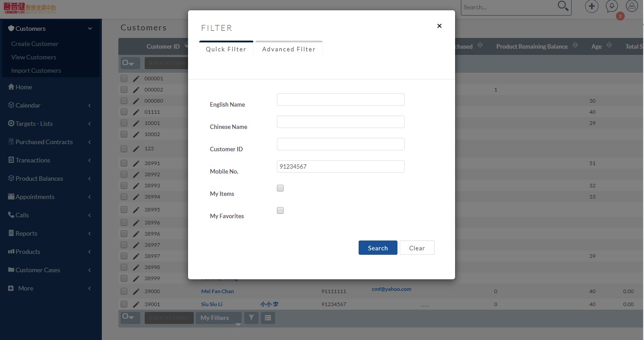Switch to Advanced Filter tab
The image size is (644, 340).
pos(289,49)
